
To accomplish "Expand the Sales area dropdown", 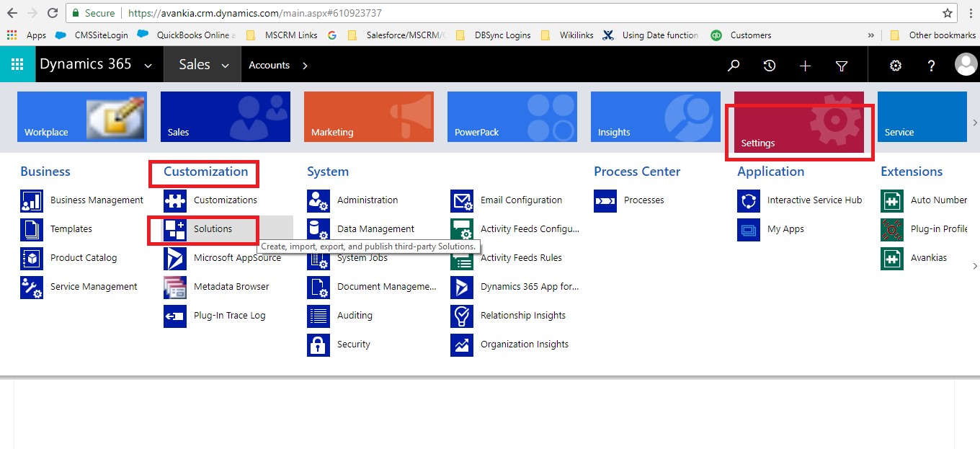I will pyautogui.click(x=225, y=66).
